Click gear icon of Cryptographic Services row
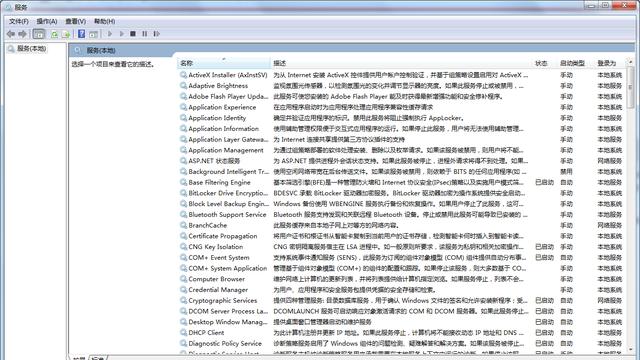This screenshot has width=640, height=360. point(184,300)
